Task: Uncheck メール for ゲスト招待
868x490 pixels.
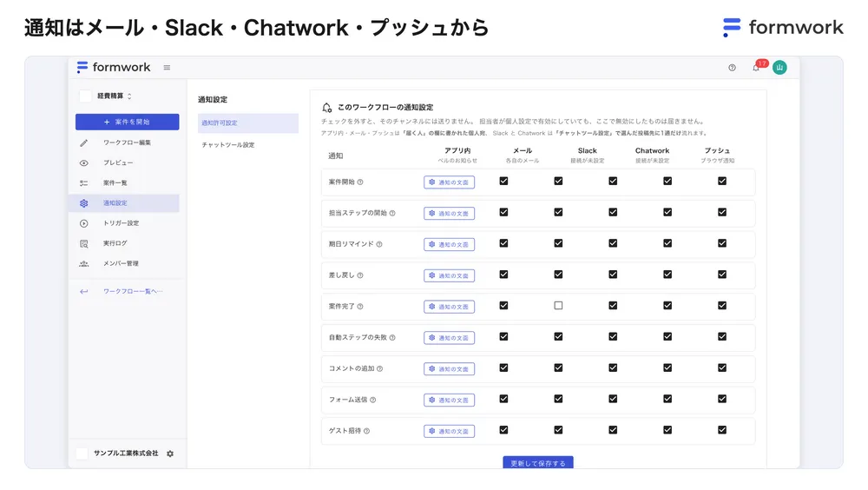Action: coord(558,429)
